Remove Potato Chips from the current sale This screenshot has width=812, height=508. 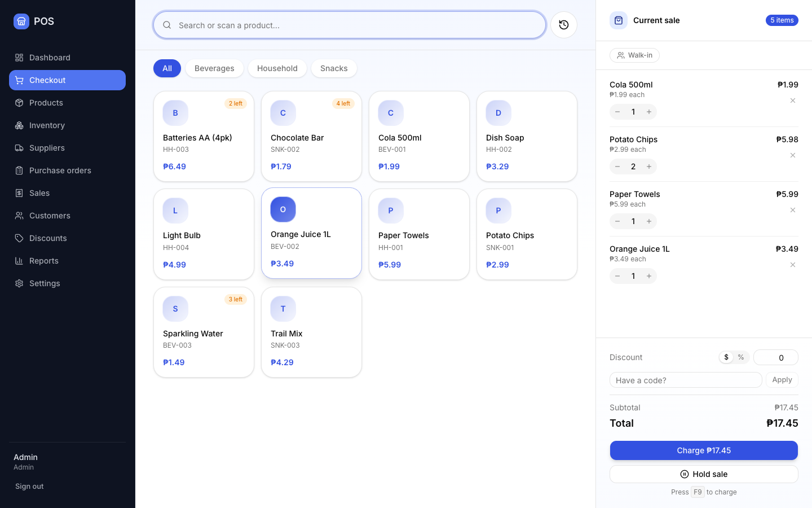(x=792, y=155)
